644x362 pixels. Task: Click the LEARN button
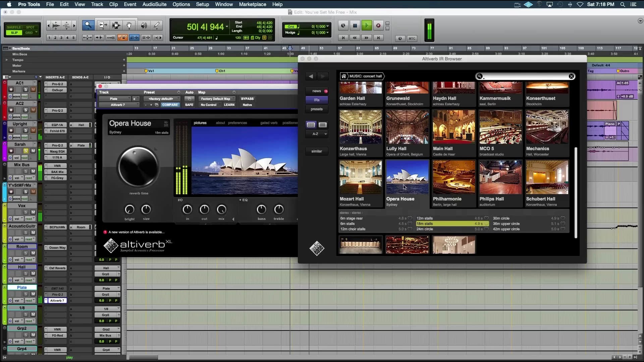pos(229,105)
